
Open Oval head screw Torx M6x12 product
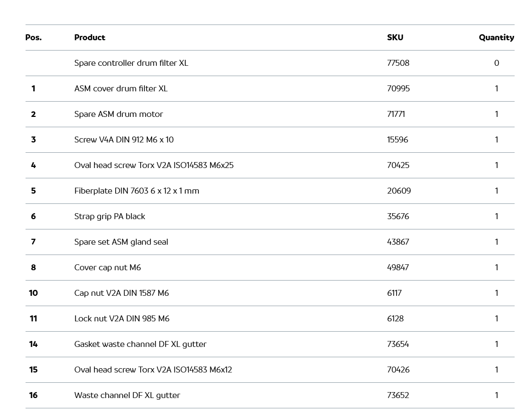[x=153, y=370]
